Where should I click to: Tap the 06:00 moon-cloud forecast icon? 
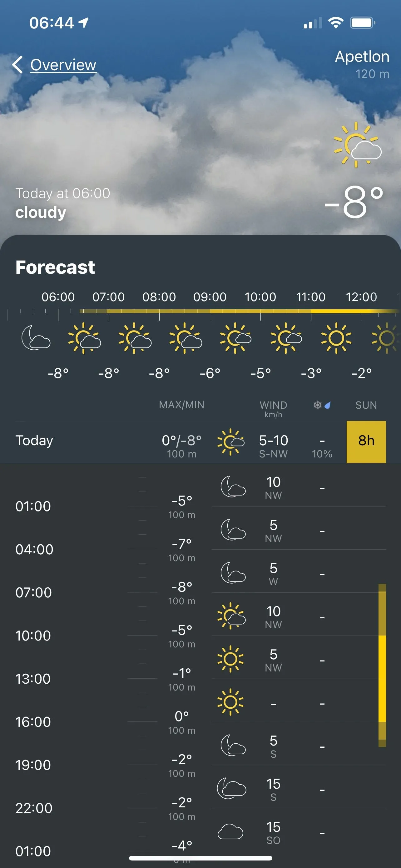[36, 338]
